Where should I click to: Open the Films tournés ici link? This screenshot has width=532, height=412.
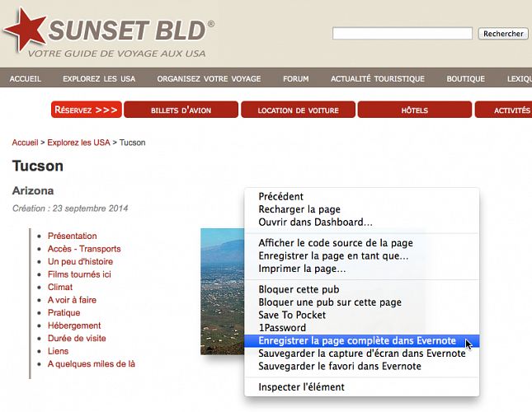pyautogui.click(x=79, y=274)
